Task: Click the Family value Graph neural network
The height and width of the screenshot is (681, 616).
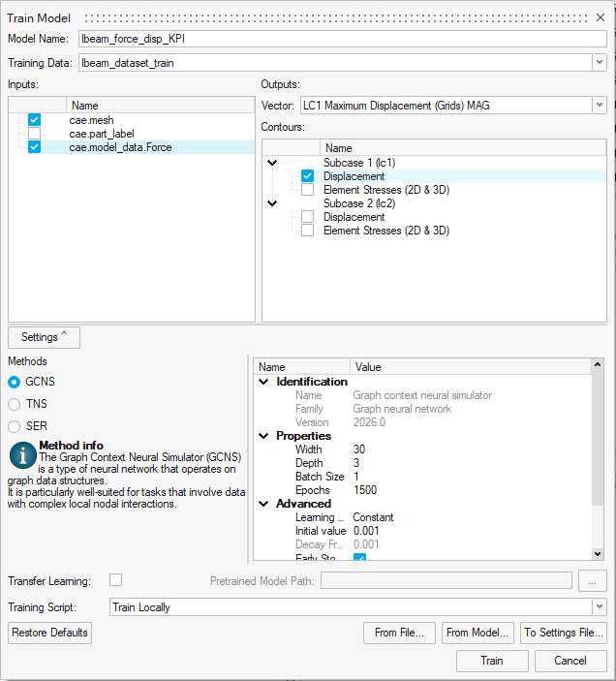Action: click(x=402, y=409)
